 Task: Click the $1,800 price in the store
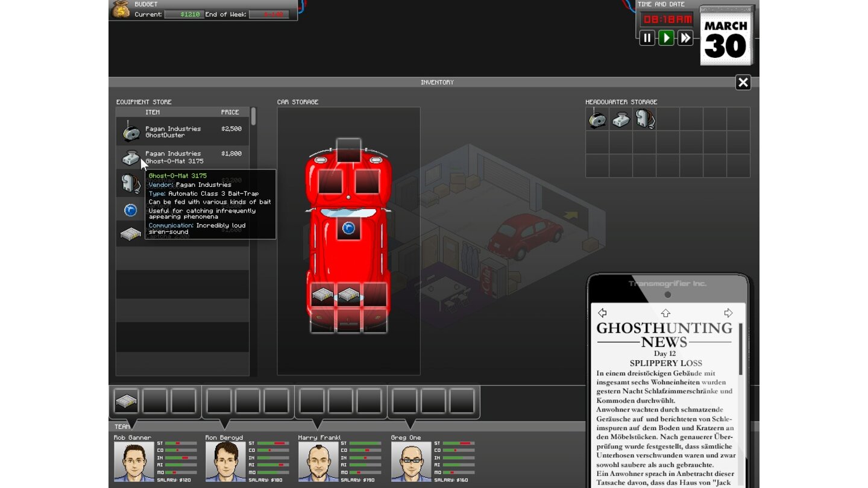coord(231,154)
